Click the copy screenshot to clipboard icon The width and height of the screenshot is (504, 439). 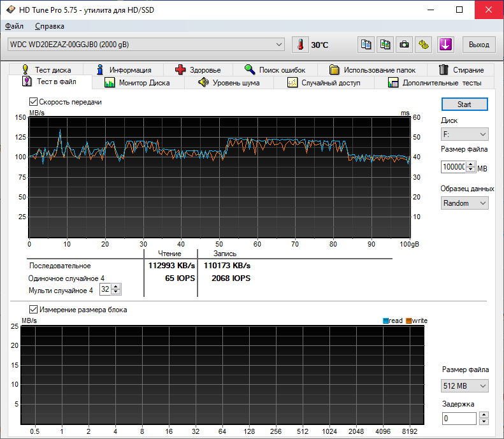click(x=385, y=45)
